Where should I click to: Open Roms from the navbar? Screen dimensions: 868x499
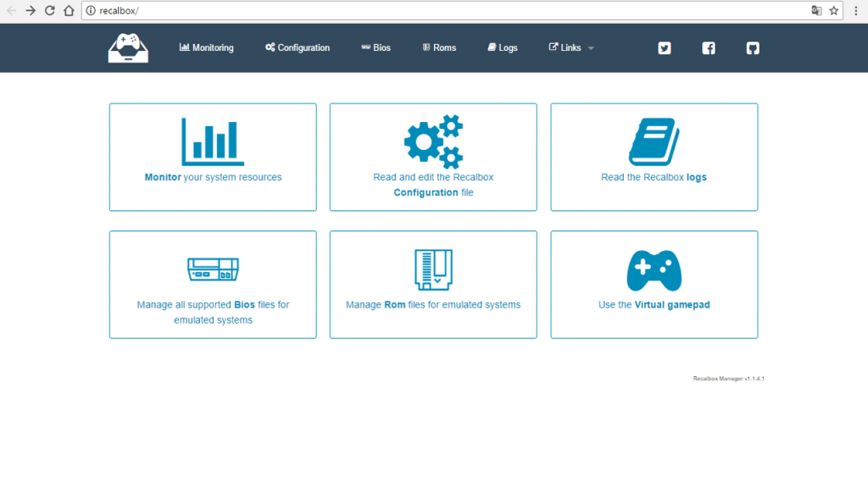point(439,48)
